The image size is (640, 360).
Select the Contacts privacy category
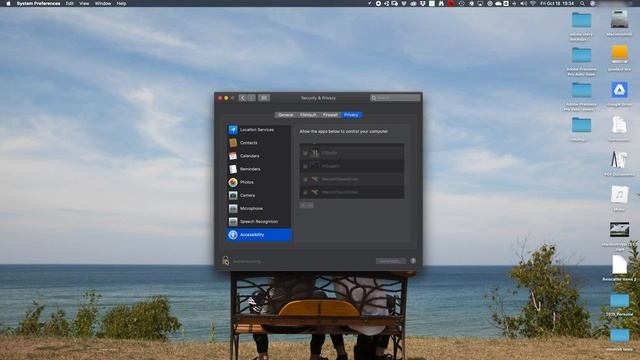(x=258, y=143)
